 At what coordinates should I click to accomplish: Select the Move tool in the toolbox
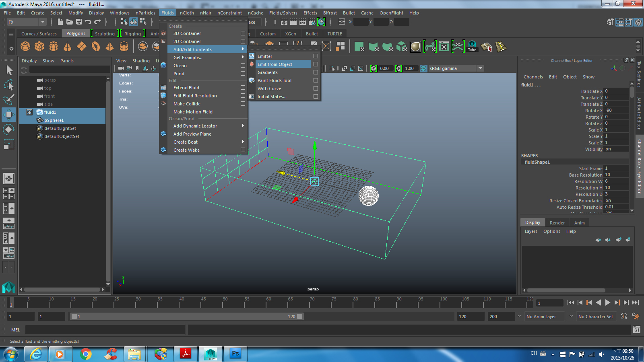[x=9, y=115]
